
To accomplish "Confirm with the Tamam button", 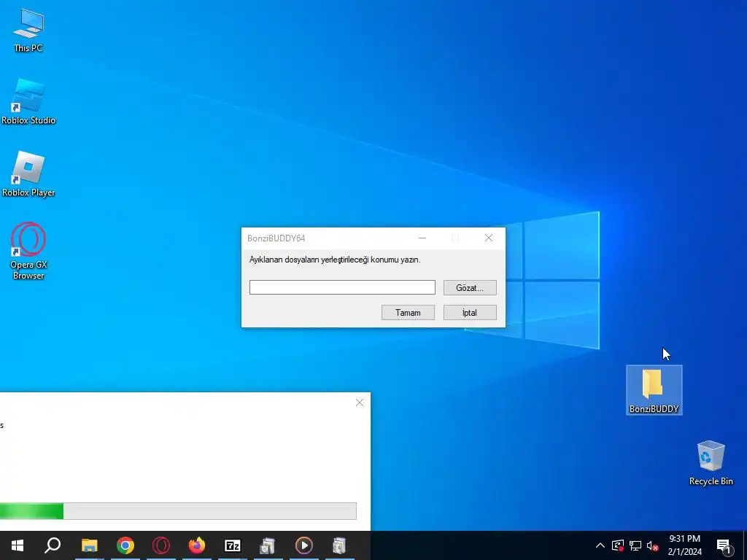I will tap(408, 312).
